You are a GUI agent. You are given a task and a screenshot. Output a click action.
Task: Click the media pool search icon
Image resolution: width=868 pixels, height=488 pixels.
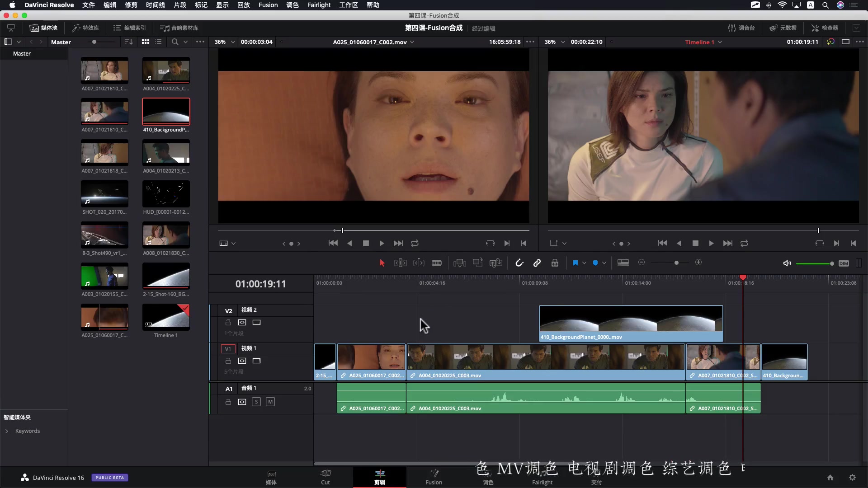(x=175, y=42)
